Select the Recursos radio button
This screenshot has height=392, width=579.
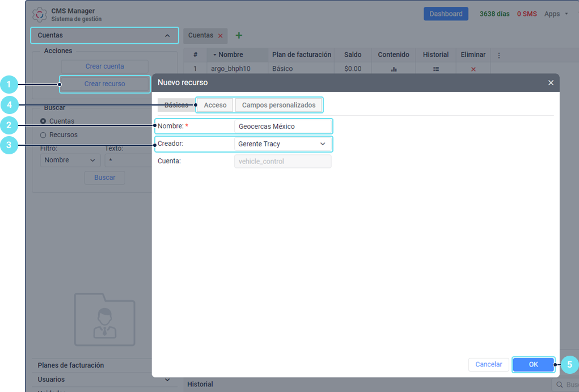[43, 135]
